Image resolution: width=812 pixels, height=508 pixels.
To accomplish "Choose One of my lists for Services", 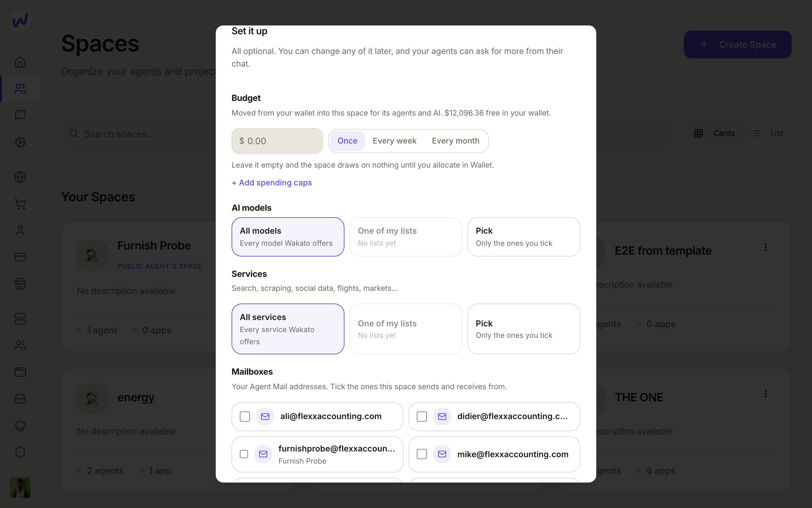I will (x=406, y=329).
